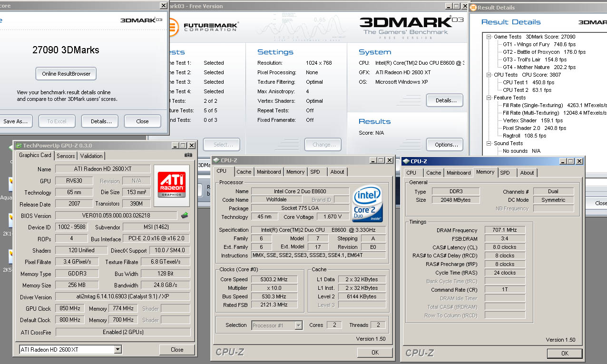The image size is (607, 364).
Task: Click the System Details... button in 3DMark03
Action: coord(445,100)
